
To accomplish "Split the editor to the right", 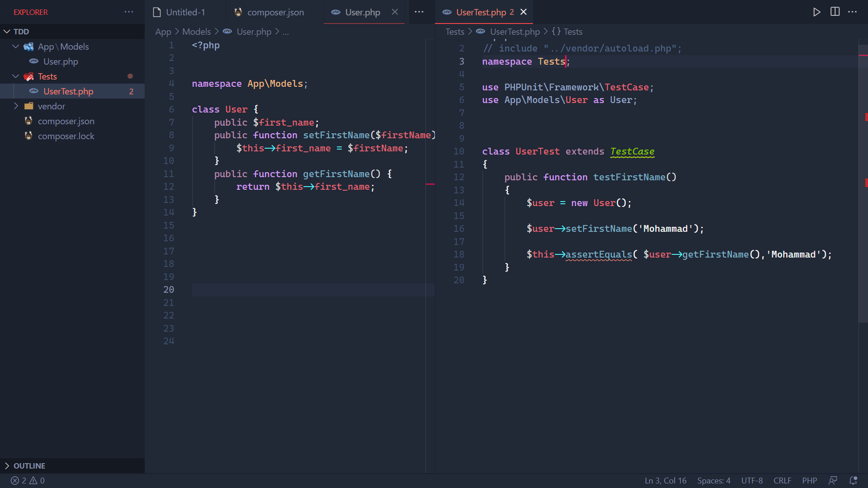I will pos(835,12).
